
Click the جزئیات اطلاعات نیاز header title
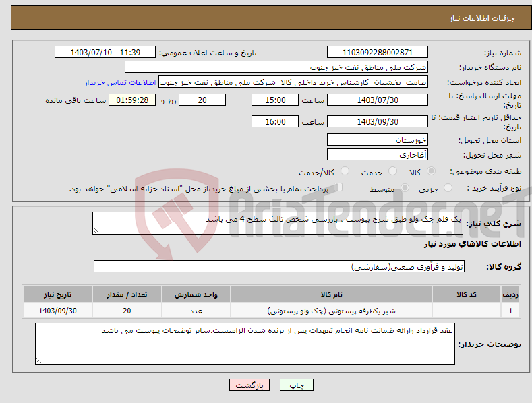[x=482, y=18]
